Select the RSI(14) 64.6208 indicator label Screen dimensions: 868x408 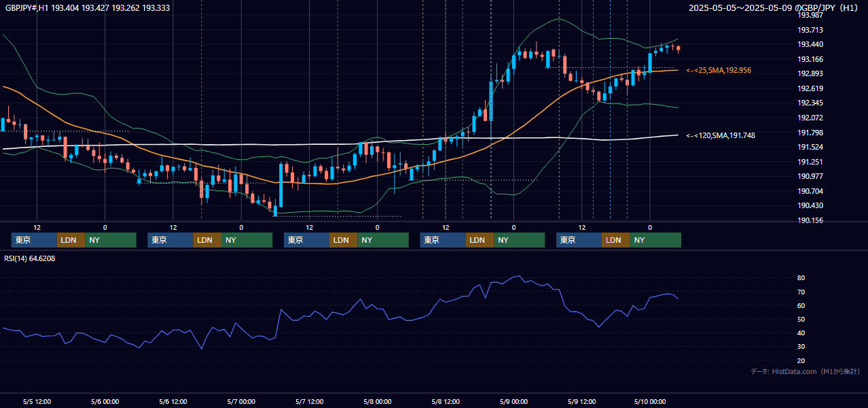[30, 258]
